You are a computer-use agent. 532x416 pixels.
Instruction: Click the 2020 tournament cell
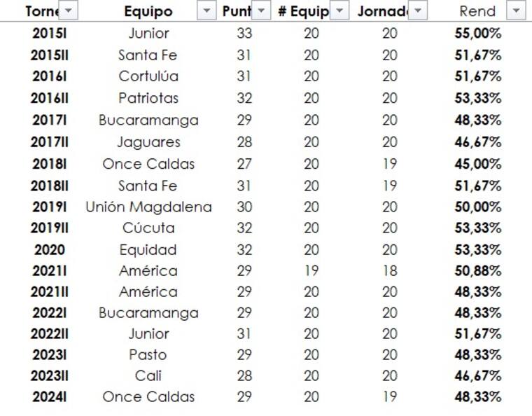[x=49, y=249]
